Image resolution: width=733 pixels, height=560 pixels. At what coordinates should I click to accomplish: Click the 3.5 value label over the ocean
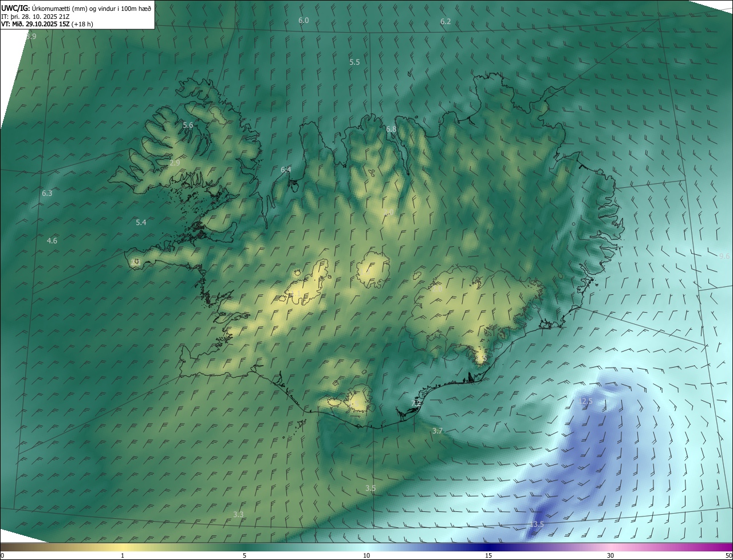(x=371, y=488)
